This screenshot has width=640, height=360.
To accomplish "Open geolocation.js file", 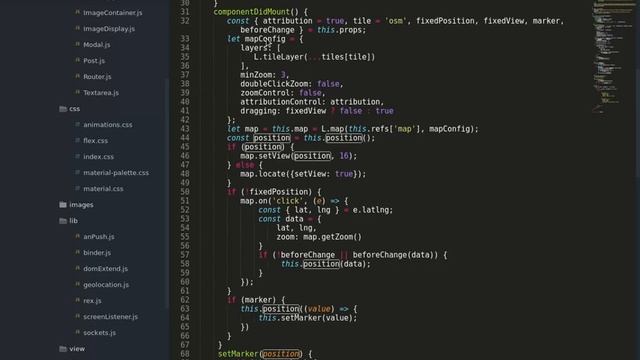I will [x=106, y=284].
